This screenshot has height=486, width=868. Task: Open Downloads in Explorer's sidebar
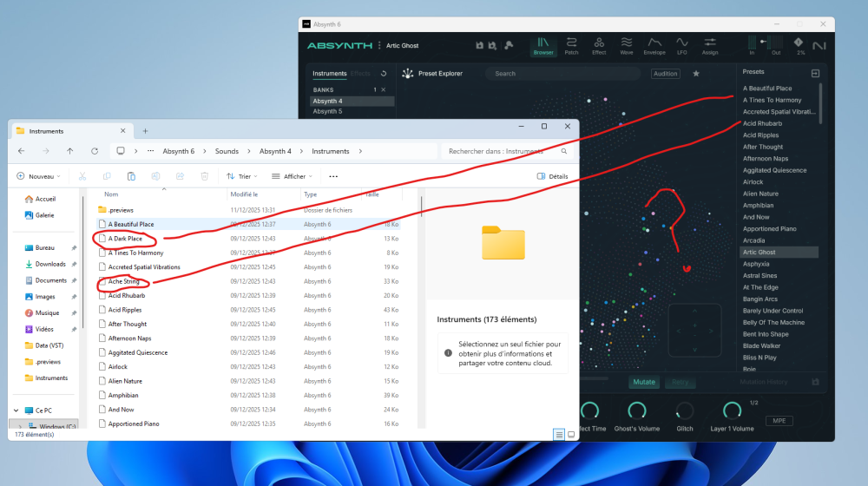50,264
